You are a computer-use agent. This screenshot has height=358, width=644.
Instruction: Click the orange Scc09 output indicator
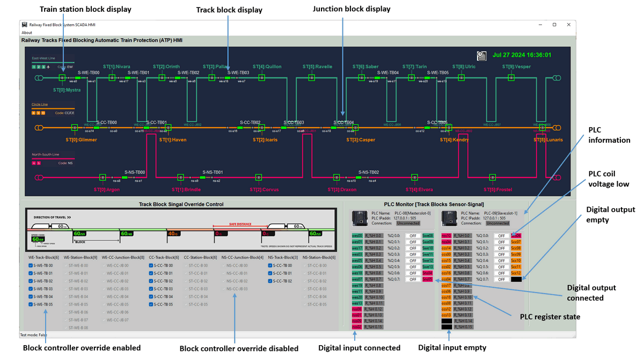click(x=516, y=254)
